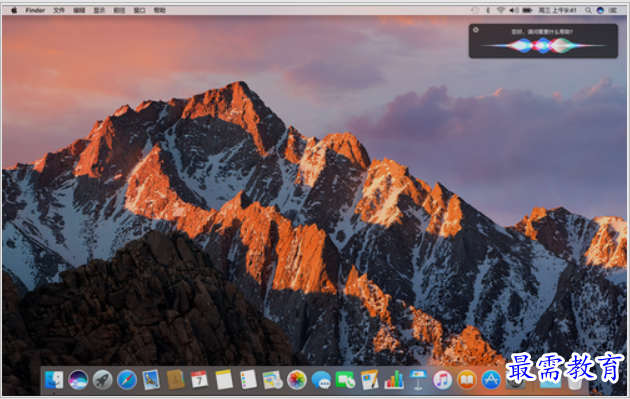This screenshot has height=399, width=630.
Task: Close the Siri prompt window
Action: pos(476,30)
